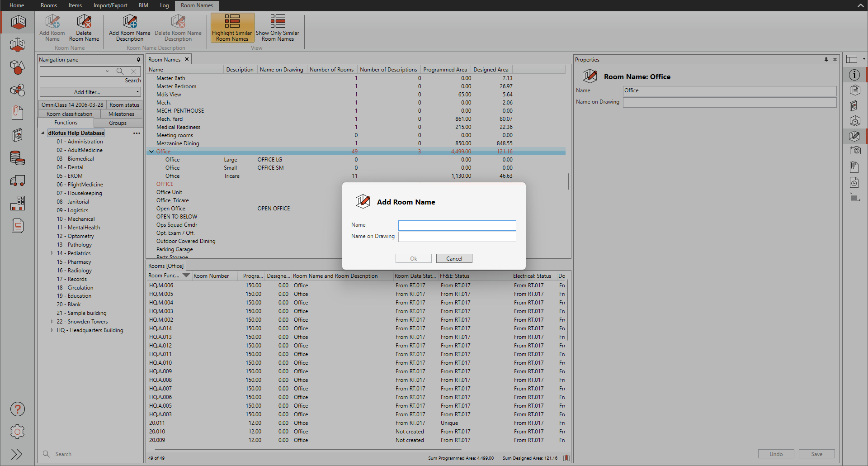
Task: Click Cancel in Add Room Name dialog
Action: tap(454, 259)
